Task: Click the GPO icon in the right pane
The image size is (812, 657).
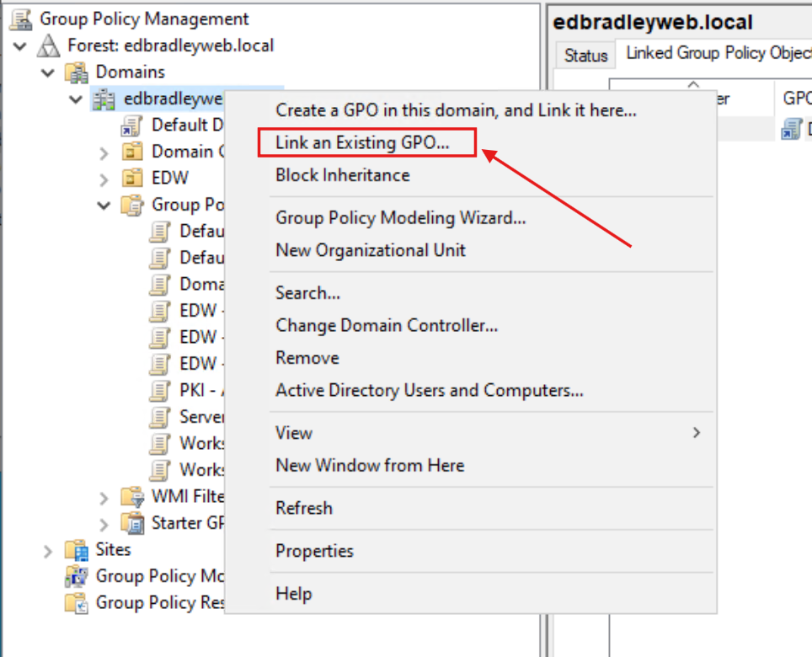Action: [790, 129]
